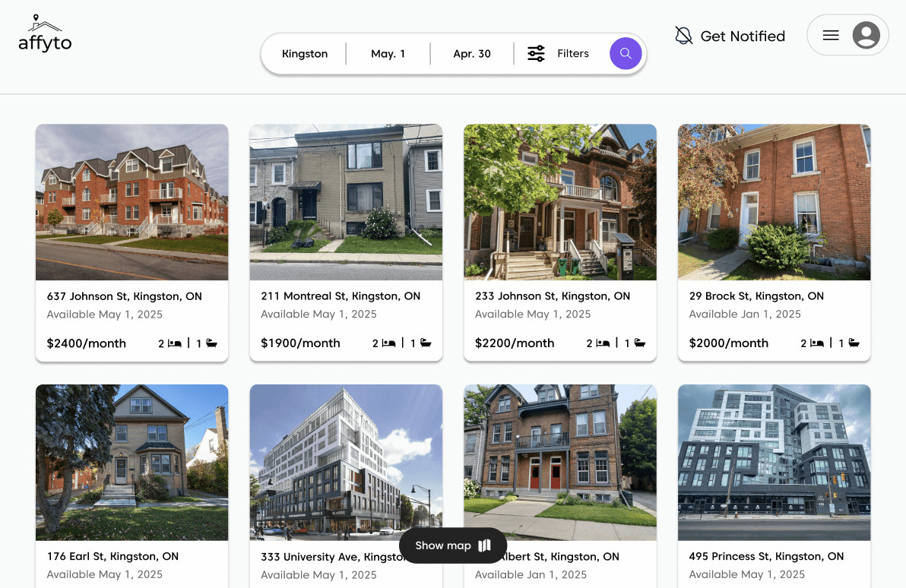The image size is (906, 588).
Task: Click the map icon in Show map
Action: pos(485,545)
